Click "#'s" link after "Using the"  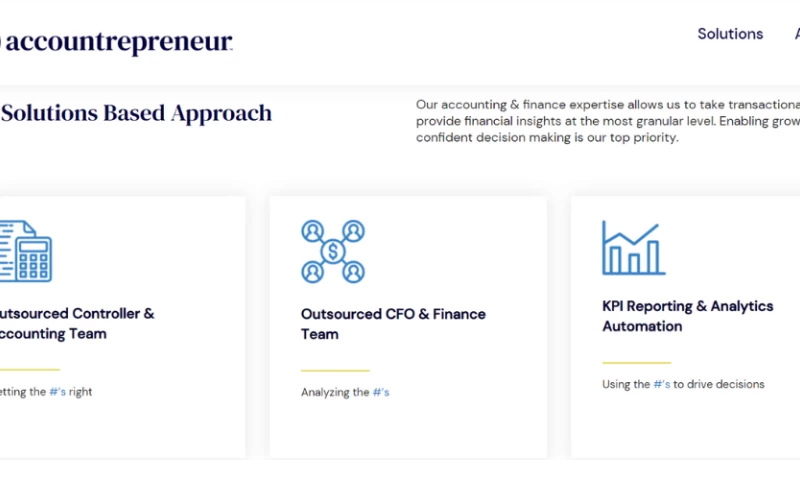point(662,384)
